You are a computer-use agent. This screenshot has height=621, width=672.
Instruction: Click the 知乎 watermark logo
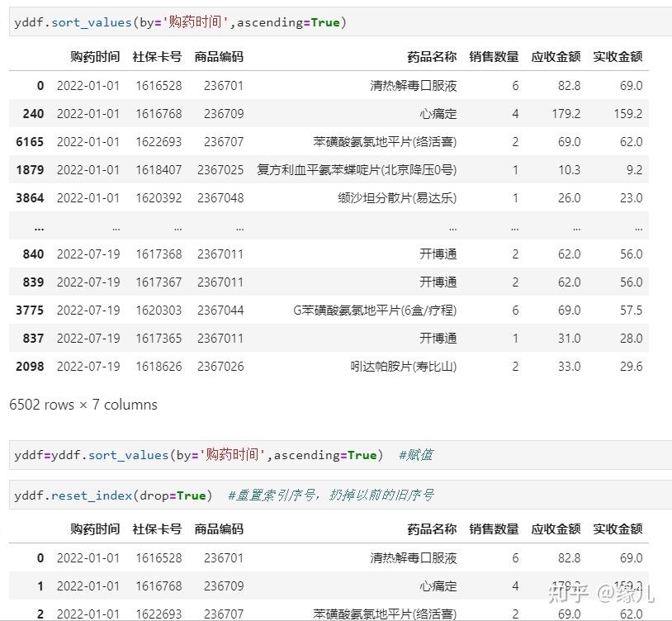tap(569, 594)
